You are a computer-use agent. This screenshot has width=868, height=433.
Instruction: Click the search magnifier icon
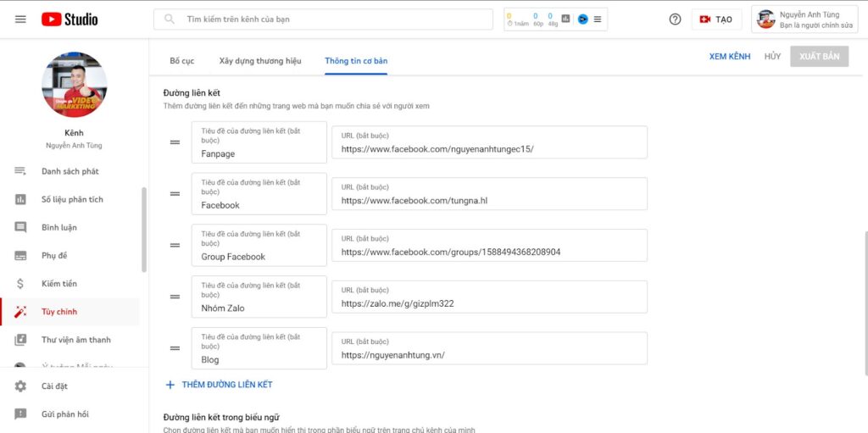click(170, 19)
